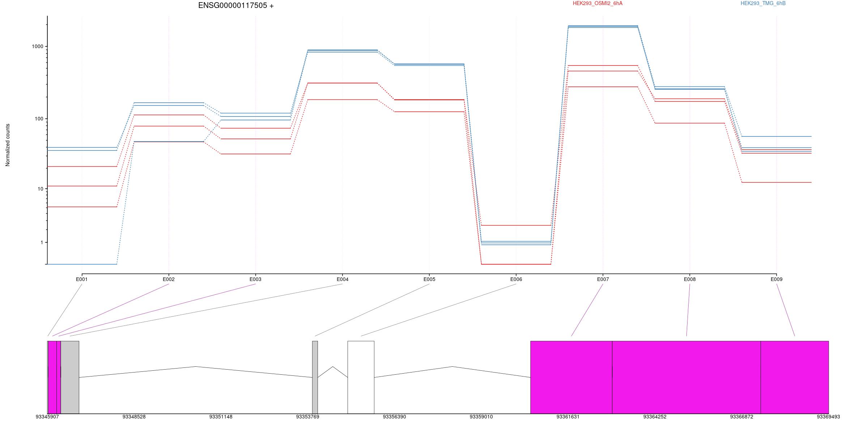
Task: Click the highest red line at E006
Action: (516, 225)
